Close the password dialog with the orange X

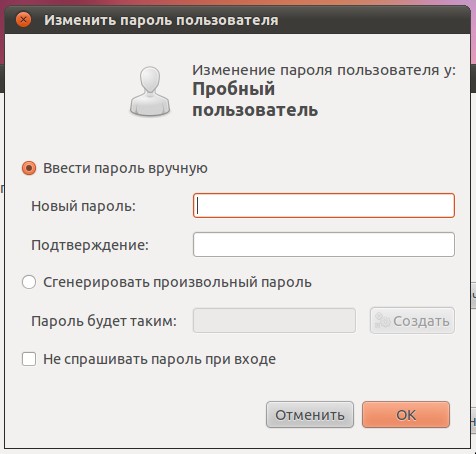click(23, 20)
